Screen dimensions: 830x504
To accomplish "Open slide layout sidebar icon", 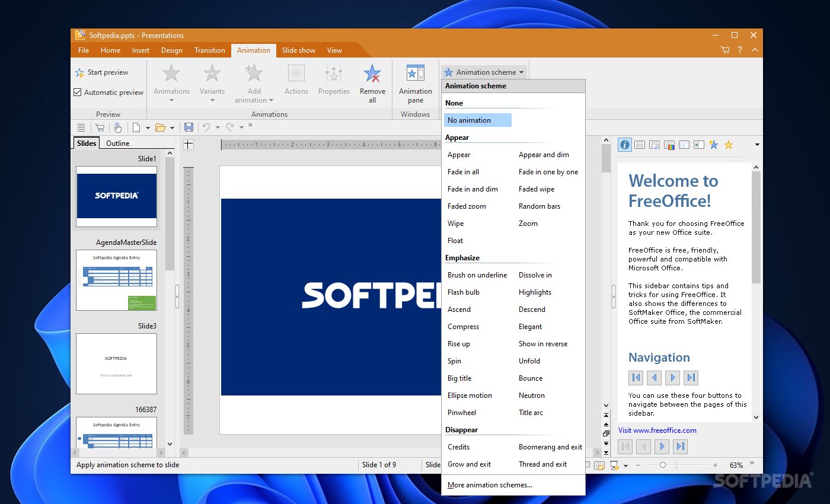I will (x=640, y=145).
